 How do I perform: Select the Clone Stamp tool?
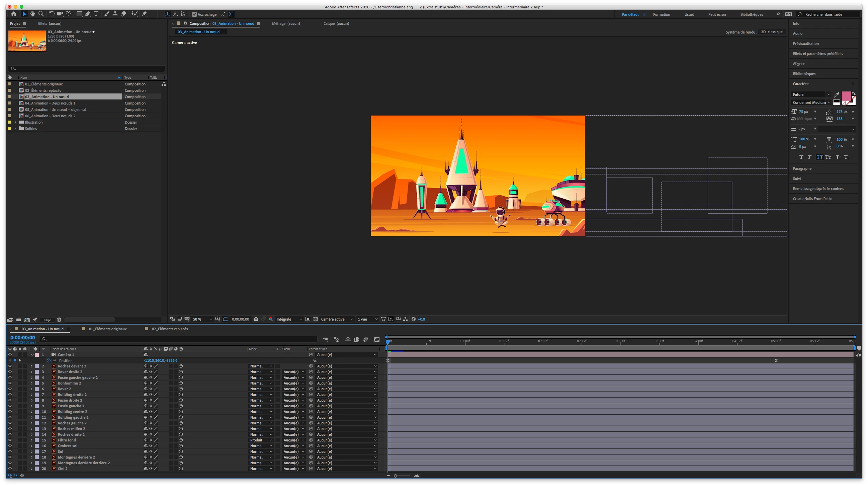pos(115,14)
